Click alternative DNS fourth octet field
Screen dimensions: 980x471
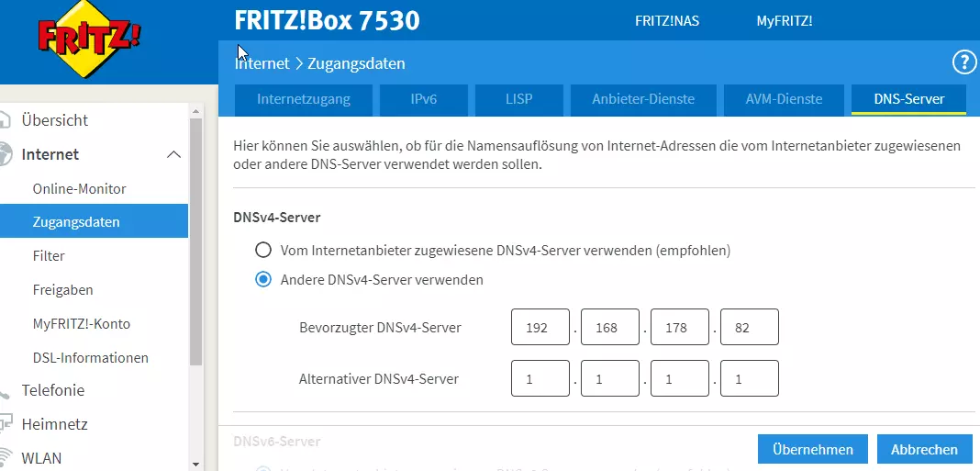750,378
